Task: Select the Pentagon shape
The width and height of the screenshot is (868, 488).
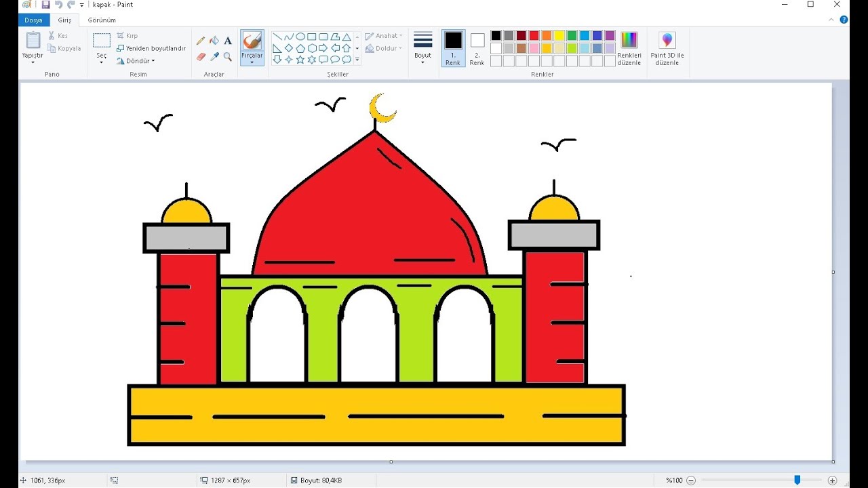Action: pyautogui.click(x=300, y=48)
